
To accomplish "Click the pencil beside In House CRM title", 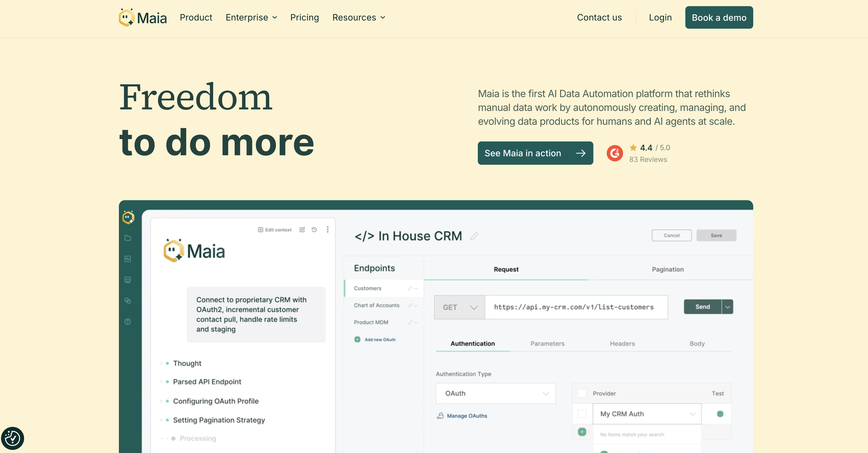I will (474, 236).
